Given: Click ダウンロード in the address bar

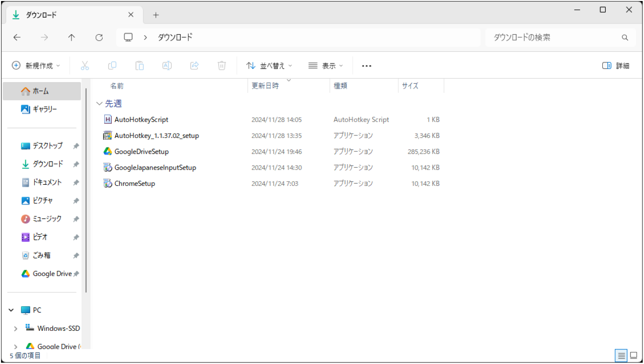Looking at the screenshot, I should pyautogui.click(x=175, y=37).
